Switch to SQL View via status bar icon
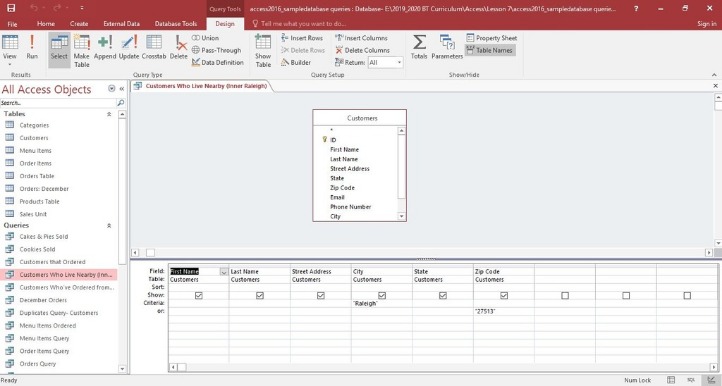Viewport: 722px width, 386px height. pyautogui.click(x=691, y=380)
